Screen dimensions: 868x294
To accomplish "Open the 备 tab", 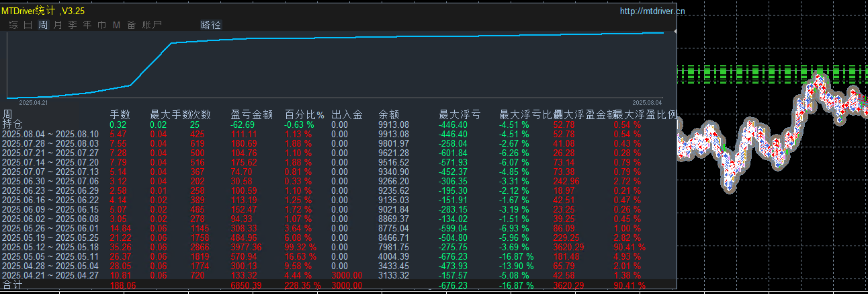I will (132, 25).
